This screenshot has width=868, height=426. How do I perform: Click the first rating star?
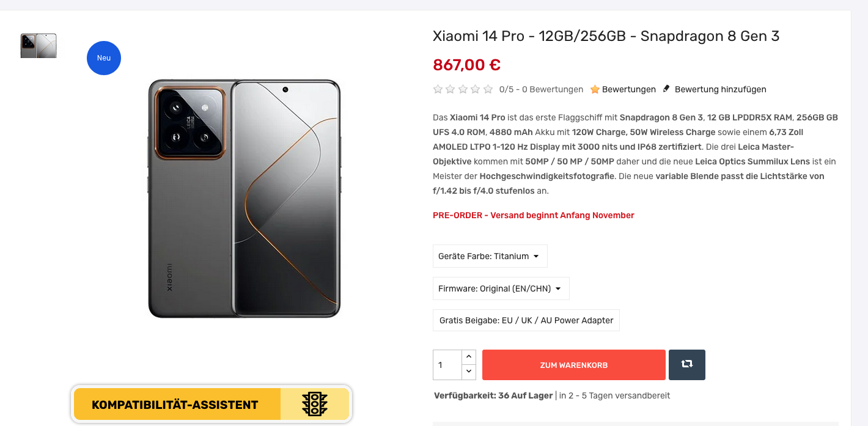(438, 89)
